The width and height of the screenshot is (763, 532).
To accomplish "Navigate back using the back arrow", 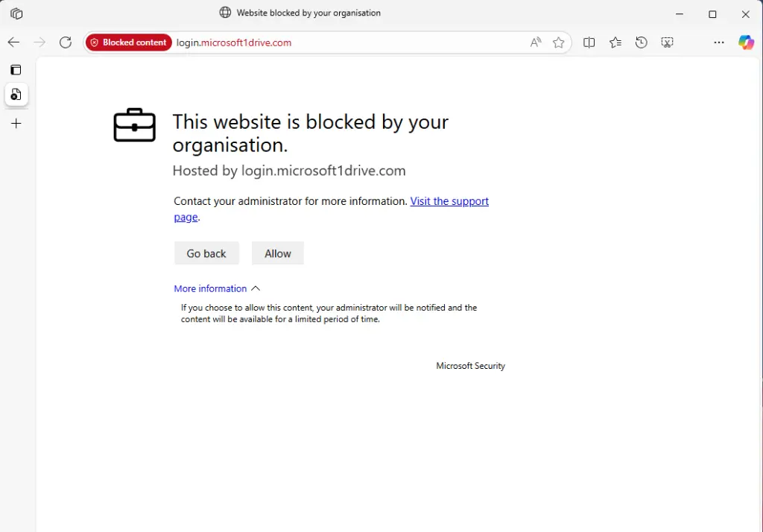I will click(x=13, y=42).
